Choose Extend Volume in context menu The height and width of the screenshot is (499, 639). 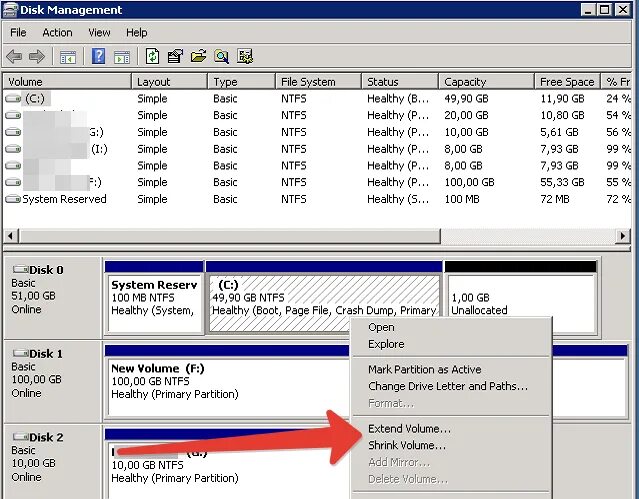(451, 429)
